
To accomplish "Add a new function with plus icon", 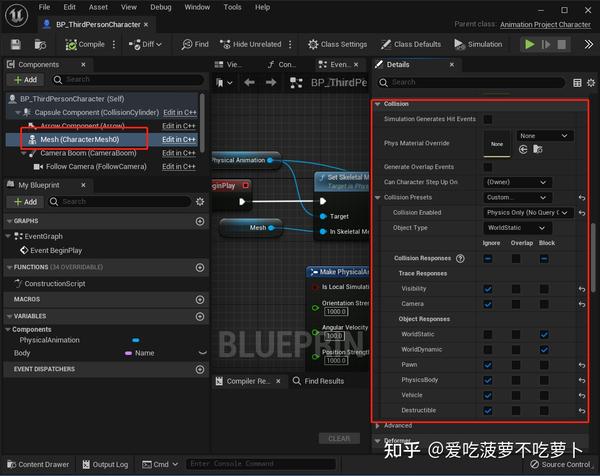I will click(x=200, y=267).
